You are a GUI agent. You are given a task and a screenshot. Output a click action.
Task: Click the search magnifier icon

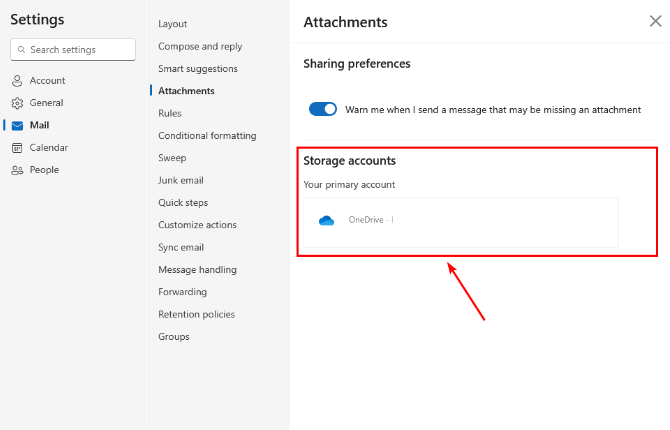pos(21,50)
